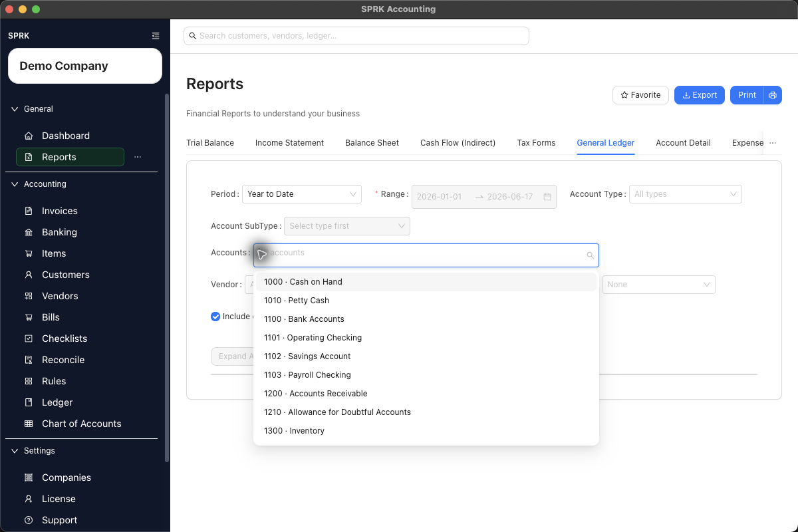Click the Banking building icon

(x=29, y=232)
